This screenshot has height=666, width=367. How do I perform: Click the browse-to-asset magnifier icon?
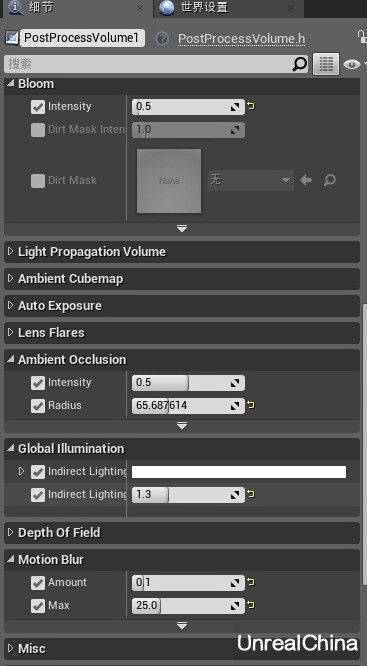(330, 180)
